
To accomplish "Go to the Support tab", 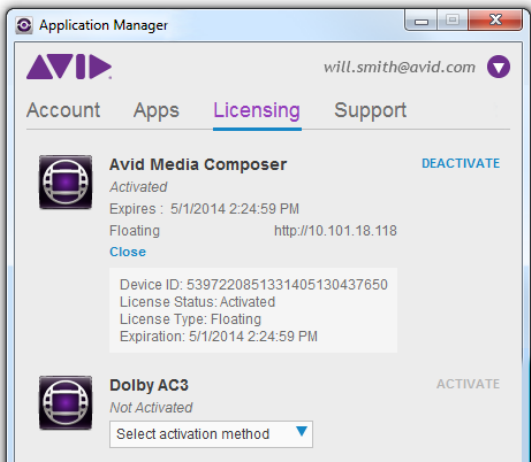I will 370,111.
